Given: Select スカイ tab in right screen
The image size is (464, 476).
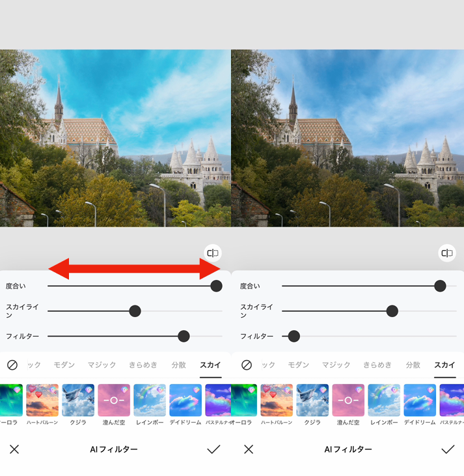Looking at the screenshot, I should point(444,365).
